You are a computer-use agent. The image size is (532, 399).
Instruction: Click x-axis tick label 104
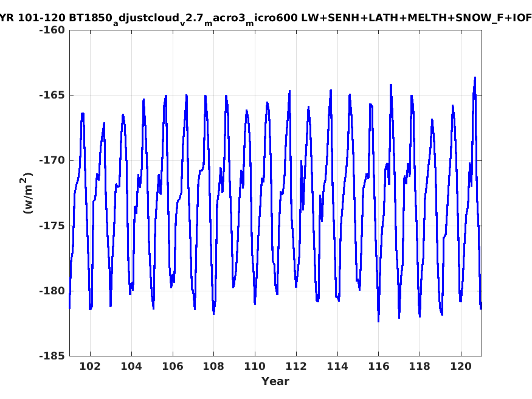[131, 366]
